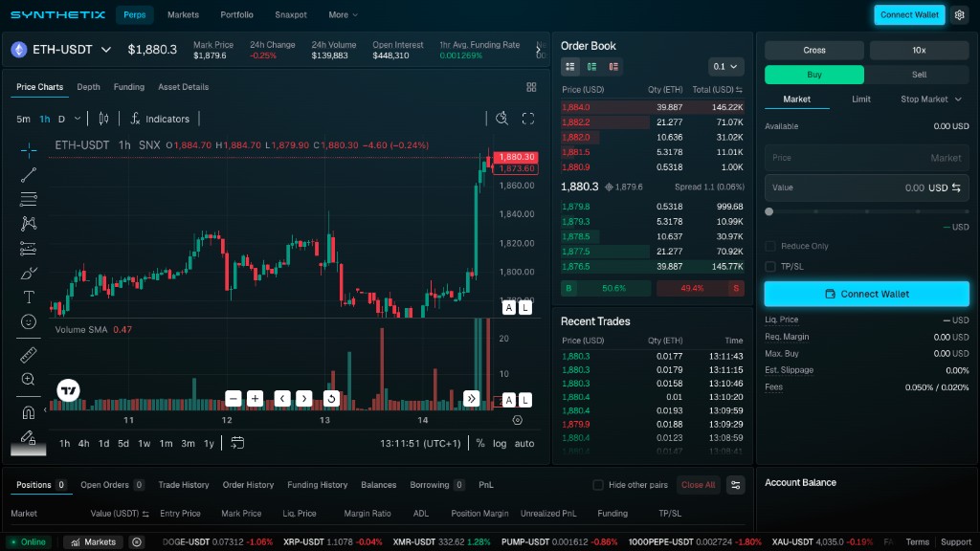Reset the chart view
The height and width of the screenshot is (551, 980).
[331, 399]
